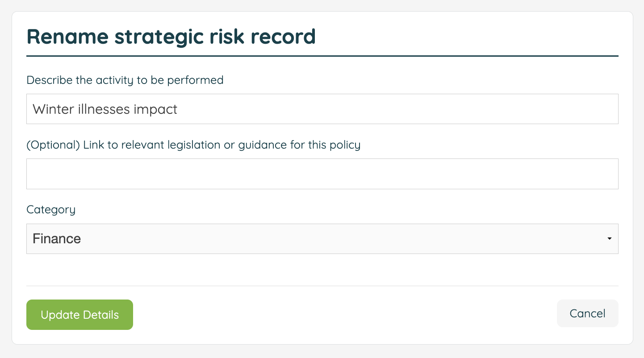Cancel the rename dialog

coord(587,313)
